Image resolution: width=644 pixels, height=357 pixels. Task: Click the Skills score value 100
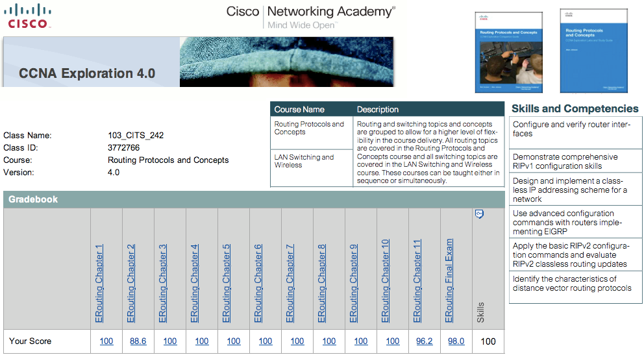(x=488, y=341)
